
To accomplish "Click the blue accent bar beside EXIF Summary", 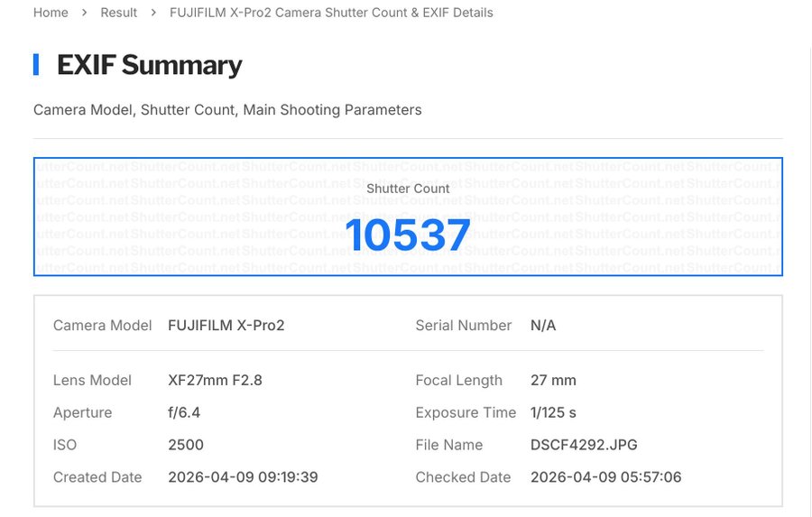I will pyautogui.click(x=36, y=65).
